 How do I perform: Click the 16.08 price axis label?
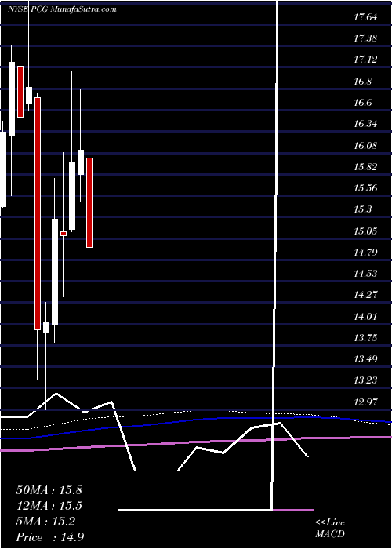[x=365, y=145]
